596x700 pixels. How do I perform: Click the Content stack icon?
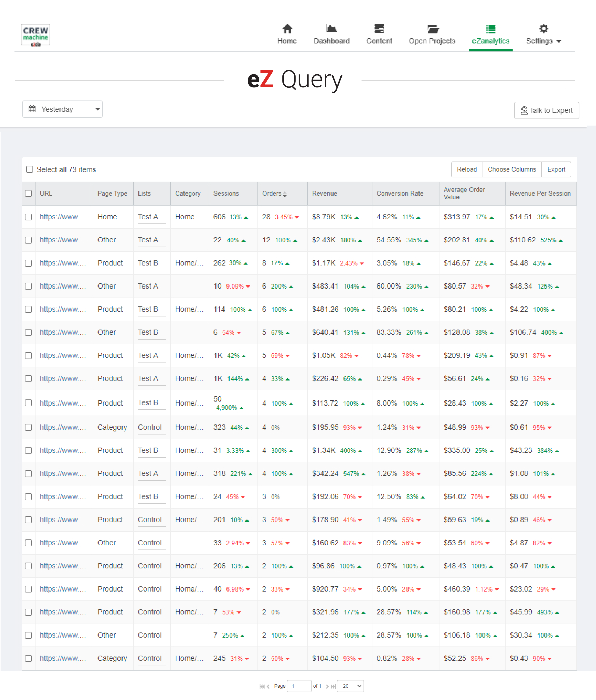(379, 28)
